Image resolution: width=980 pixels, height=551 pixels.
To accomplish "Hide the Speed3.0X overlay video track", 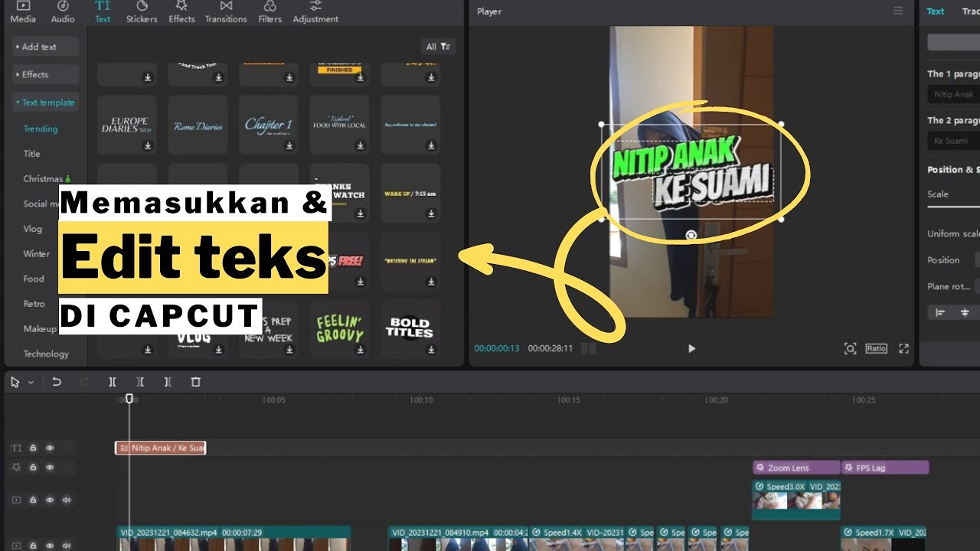I will [50, 500].
